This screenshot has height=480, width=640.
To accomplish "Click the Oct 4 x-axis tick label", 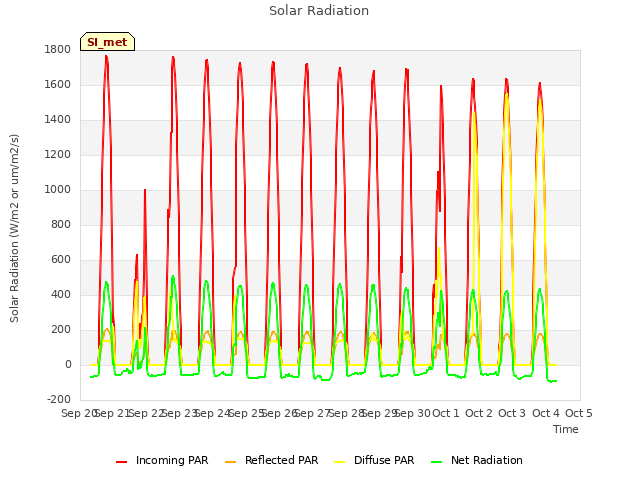I will click(x=546, y=413).
